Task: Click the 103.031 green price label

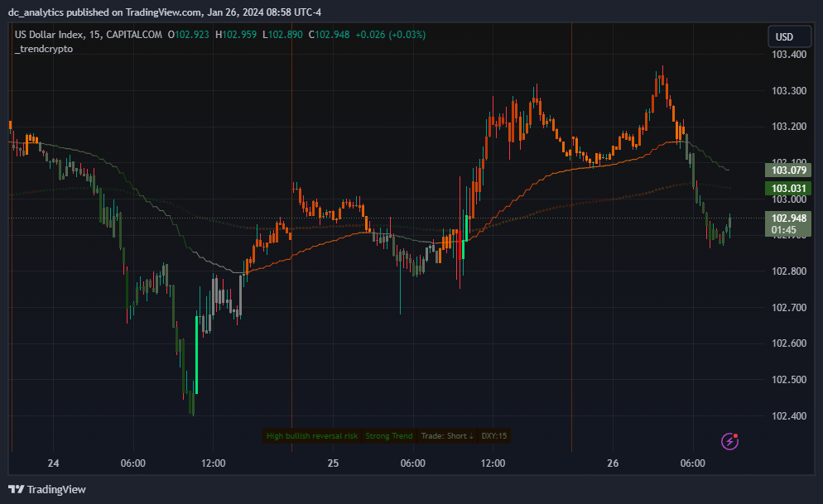Action: coord(788,189)
